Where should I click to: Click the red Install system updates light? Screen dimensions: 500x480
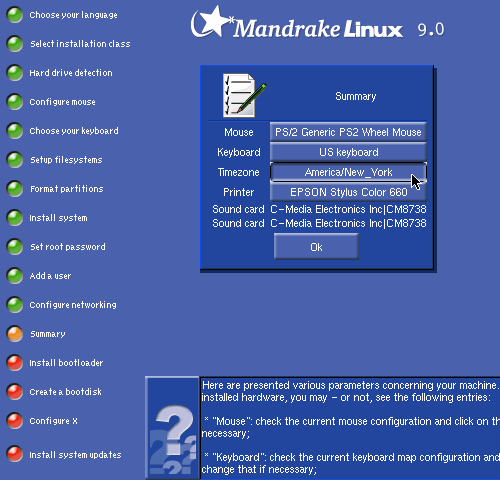point(15,454)
